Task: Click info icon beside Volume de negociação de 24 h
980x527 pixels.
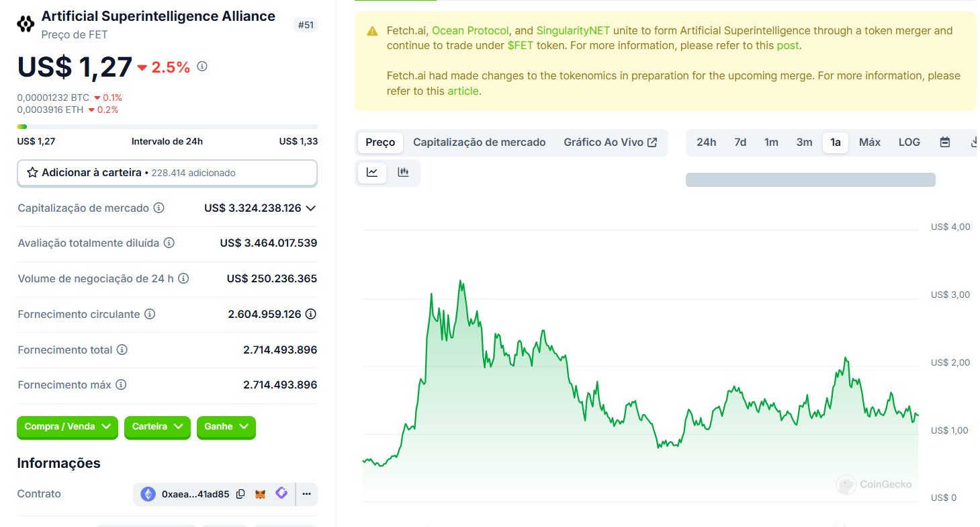Action: click(x=183, y=278)
